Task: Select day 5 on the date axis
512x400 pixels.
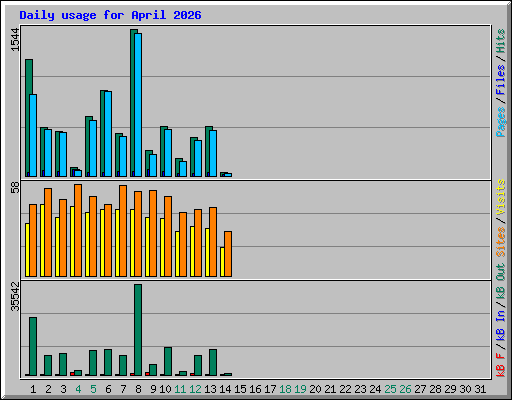Action: pos(93,389)
